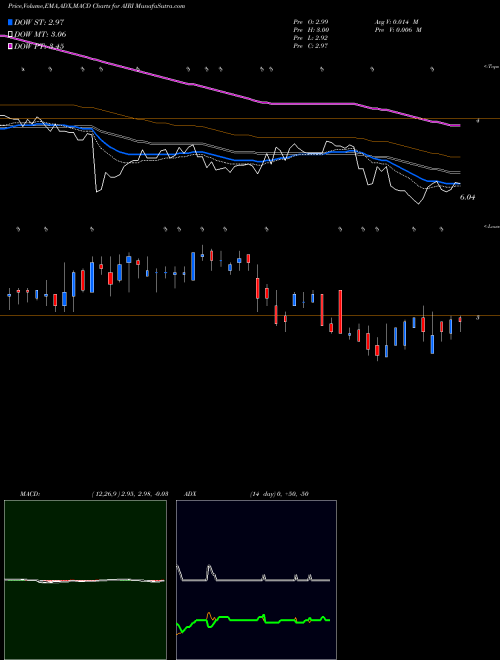Click the 'Pre H: 3.09' high value
This screenshot has height=660, width=500.
(311, 30)
